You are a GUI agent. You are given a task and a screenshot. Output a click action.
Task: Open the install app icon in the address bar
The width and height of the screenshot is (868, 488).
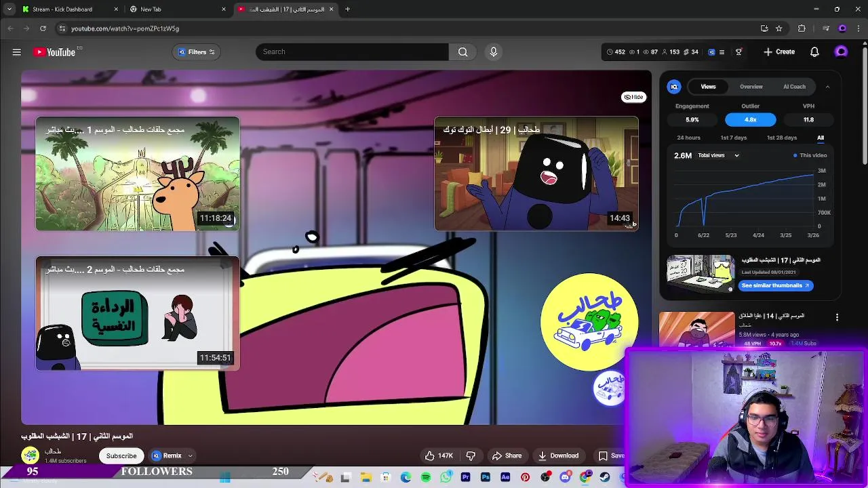coord(764,28)
